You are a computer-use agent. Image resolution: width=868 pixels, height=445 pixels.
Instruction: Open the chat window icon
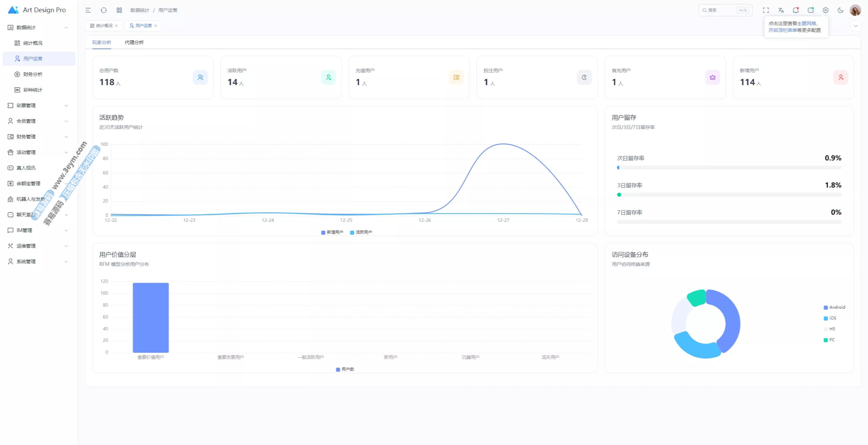click(810, 10)
